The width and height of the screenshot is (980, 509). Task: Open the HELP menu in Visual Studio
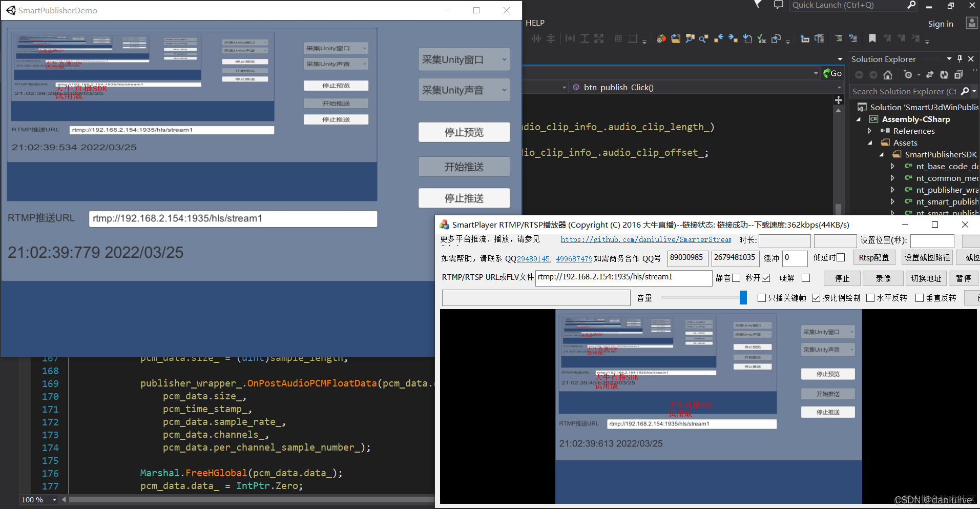(535, 23)
